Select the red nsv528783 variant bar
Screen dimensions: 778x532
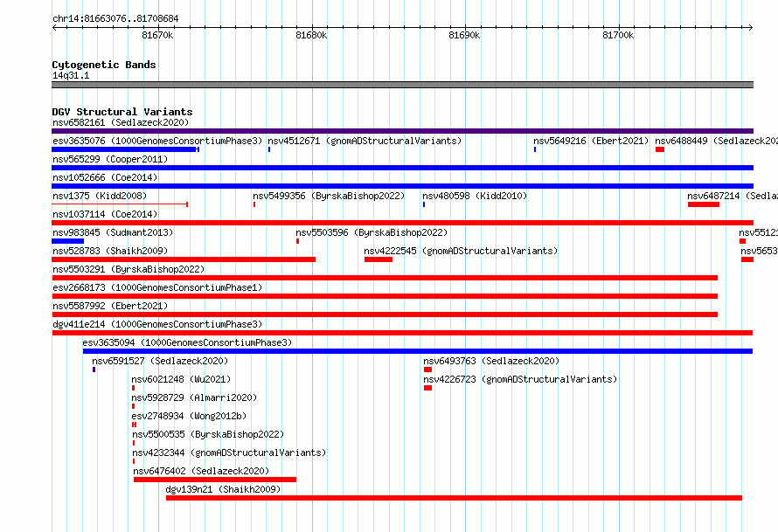click(x=184, y=259)
